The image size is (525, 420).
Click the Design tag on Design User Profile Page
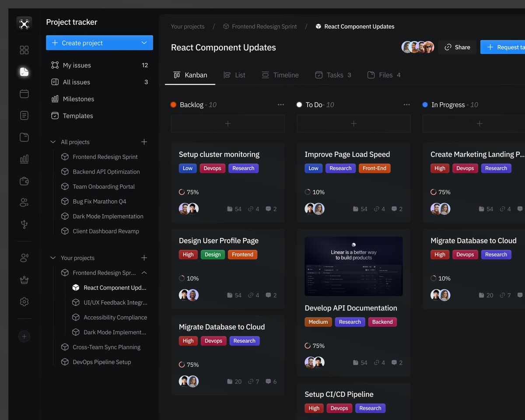point(213,255)
